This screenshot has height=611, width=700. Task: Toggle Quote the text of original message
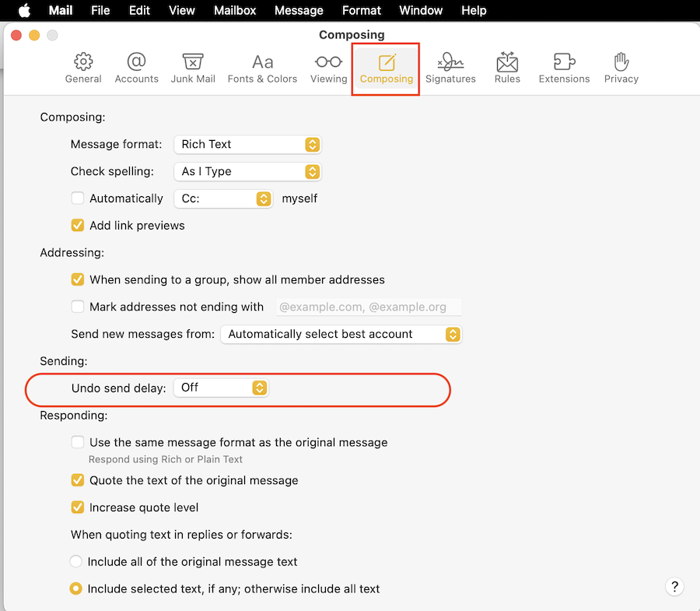point(78,480)
